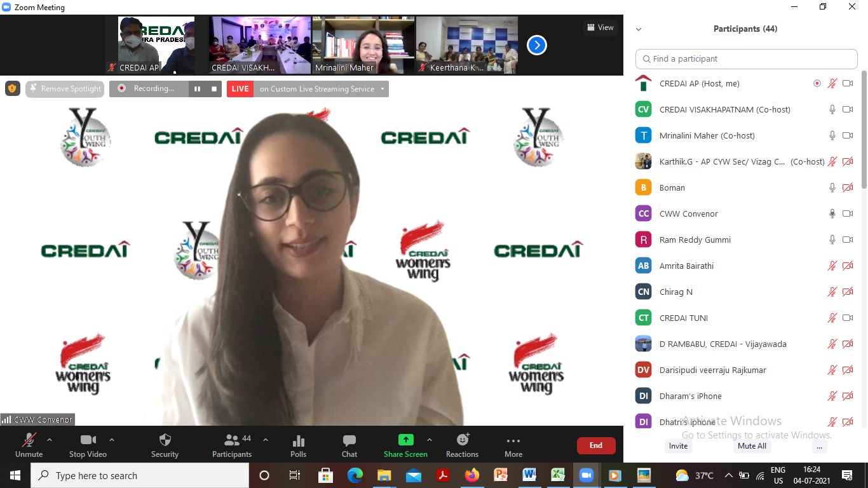Select participant Dharam's iPhone

tap(747, 396)
